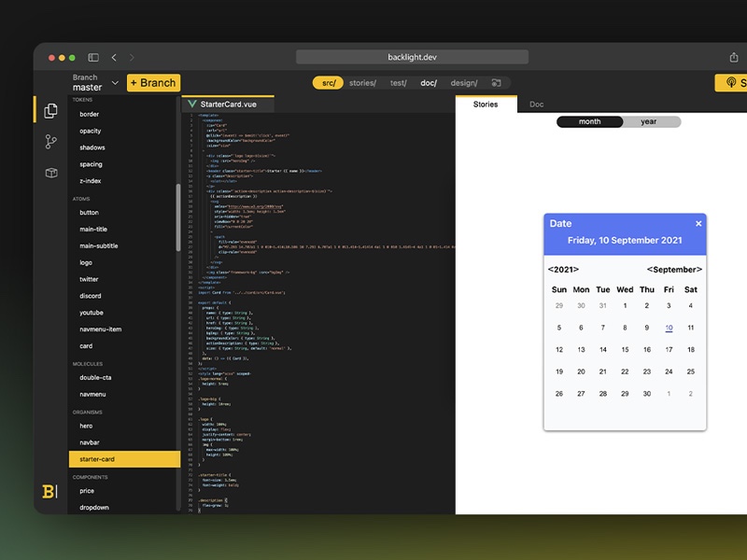Open the hero organism in sidebar

tap(86, 426)
